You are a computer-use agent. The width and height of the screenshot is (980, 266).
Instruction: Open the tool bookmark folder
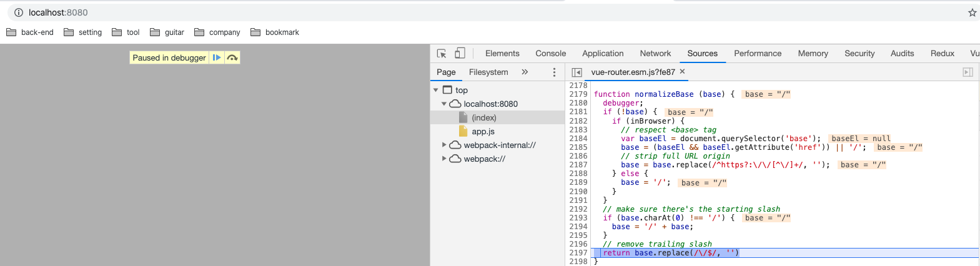click(126, 32)
